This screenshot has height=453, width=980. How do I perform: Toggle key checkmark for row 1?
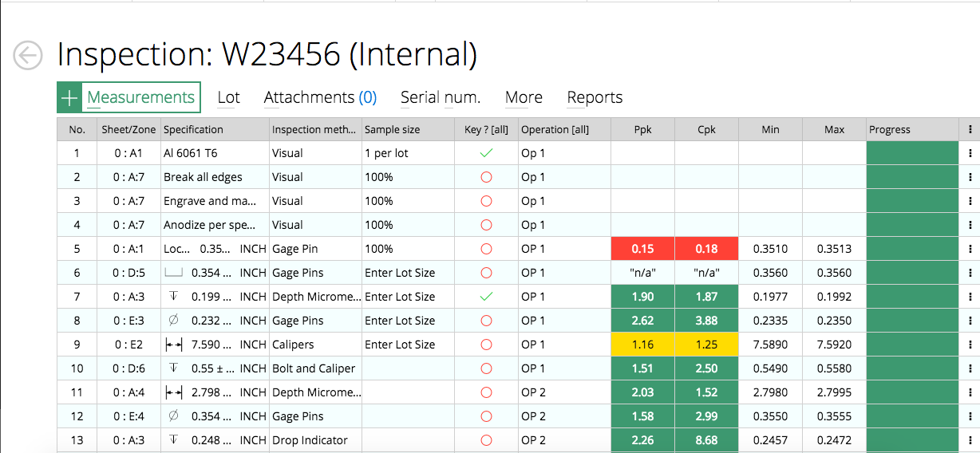pyautogui.click(x=486, y=153)
